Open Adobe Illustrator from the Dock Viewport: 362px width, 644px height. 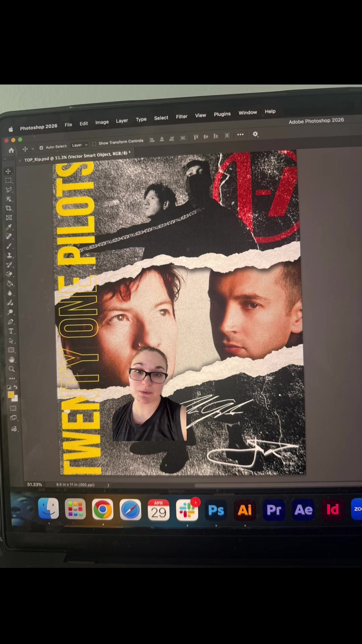pyautogui.click(x=245, y=510)
